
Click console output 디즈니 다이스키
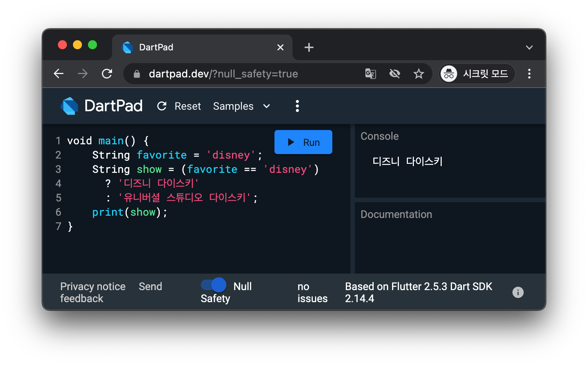coord(408,161)
